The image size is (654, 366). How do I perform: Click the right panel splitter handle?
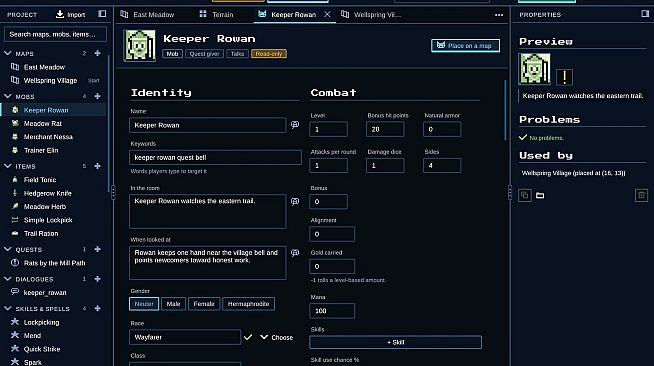click(x=510, y=193)
